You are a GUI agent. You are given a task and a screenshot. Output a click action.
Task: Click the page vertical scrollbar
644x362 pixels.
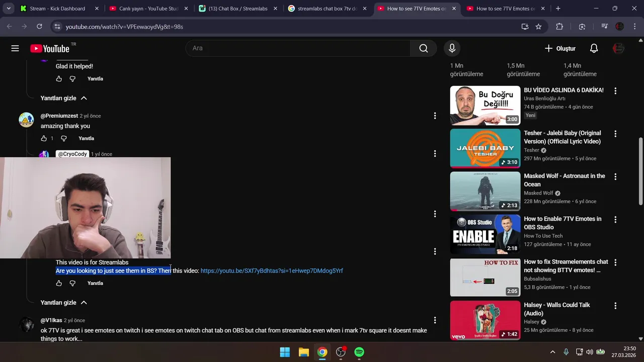click(x=640, y=171)
